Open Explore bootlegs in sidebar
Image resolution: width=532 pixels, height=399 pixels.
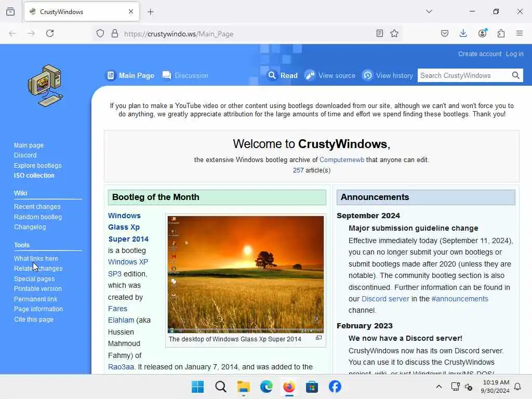coord(37,166)
